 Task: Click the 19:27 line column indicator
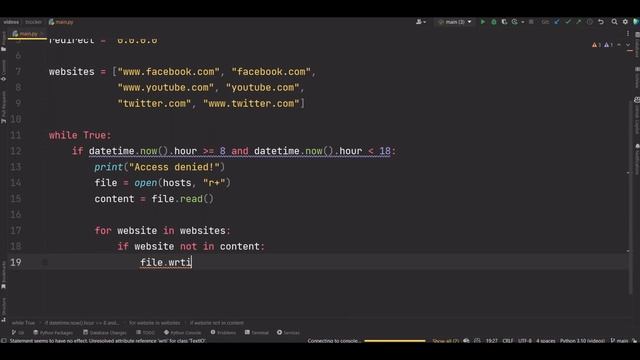pyautogui.click(x=491, y=341)
